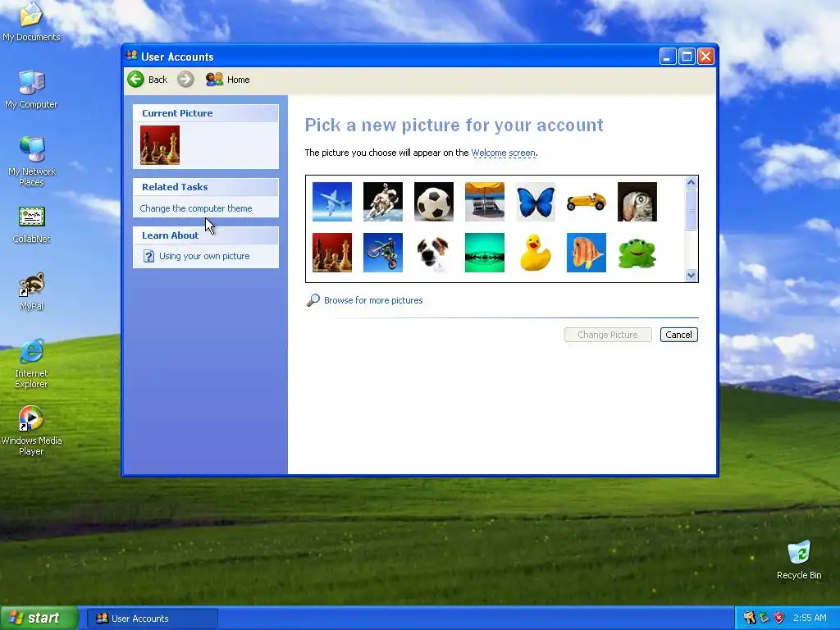Choose the chess pieces picture in the list

point(332,253)
